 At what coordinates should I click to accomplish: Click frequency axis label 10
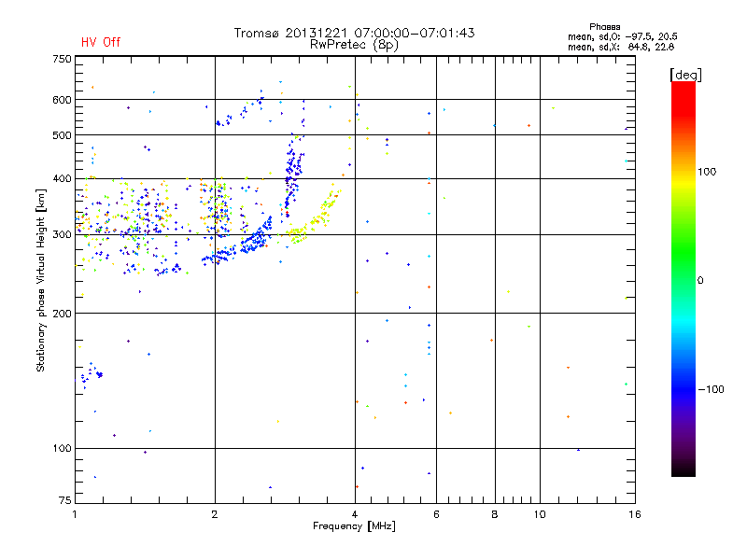coord(540,514)
